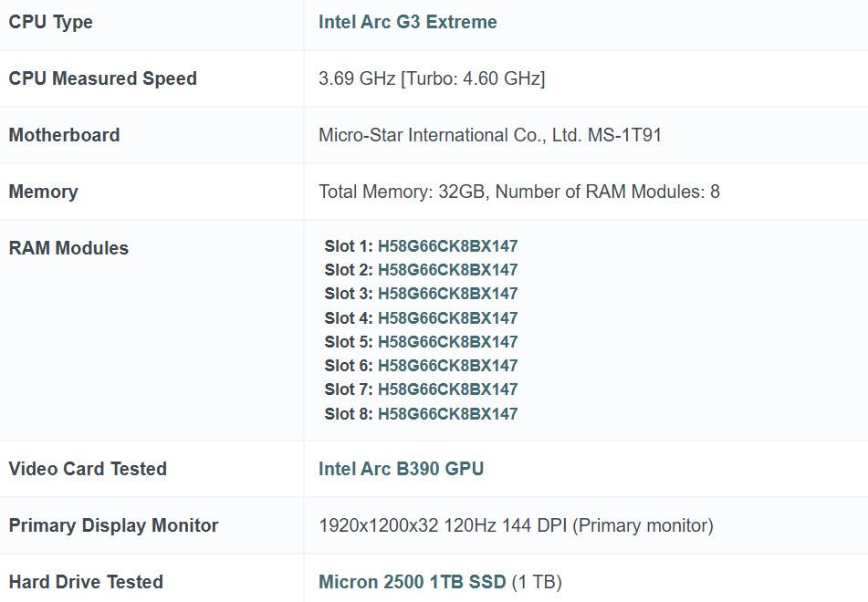Open the Slot 5 RAM module link
This screenshot has width=868, height=602.
point(447,342)
